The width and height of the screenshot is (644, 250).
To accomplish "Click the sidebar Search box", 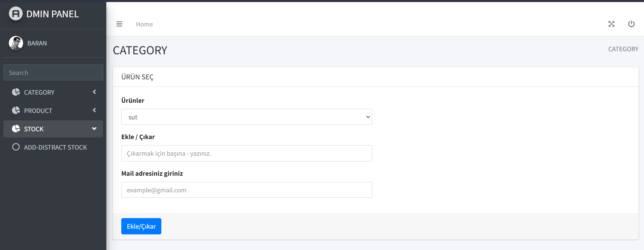I will [53, 72].
